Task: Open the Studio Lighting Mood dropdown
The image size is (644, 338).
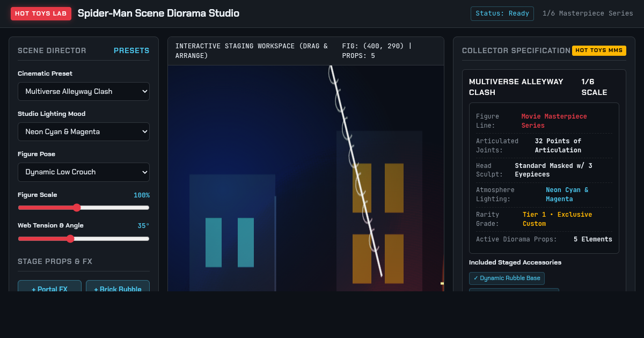Action: click(x=84, y=131)
